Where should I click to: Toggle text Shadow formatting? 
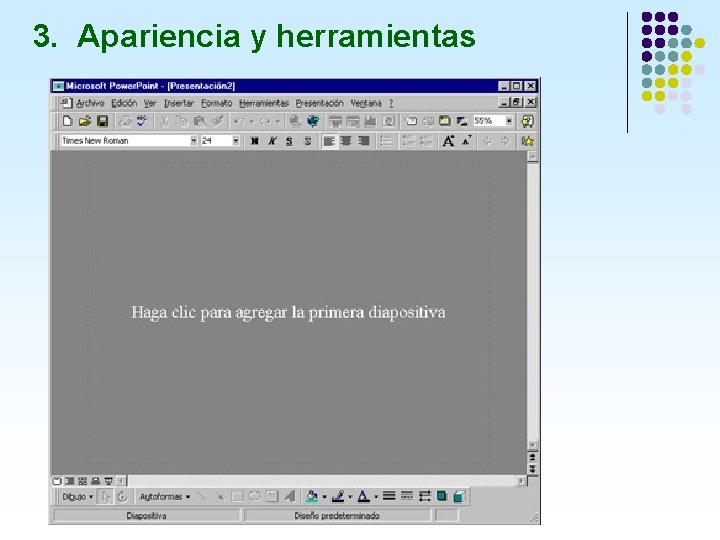(308, 141)
